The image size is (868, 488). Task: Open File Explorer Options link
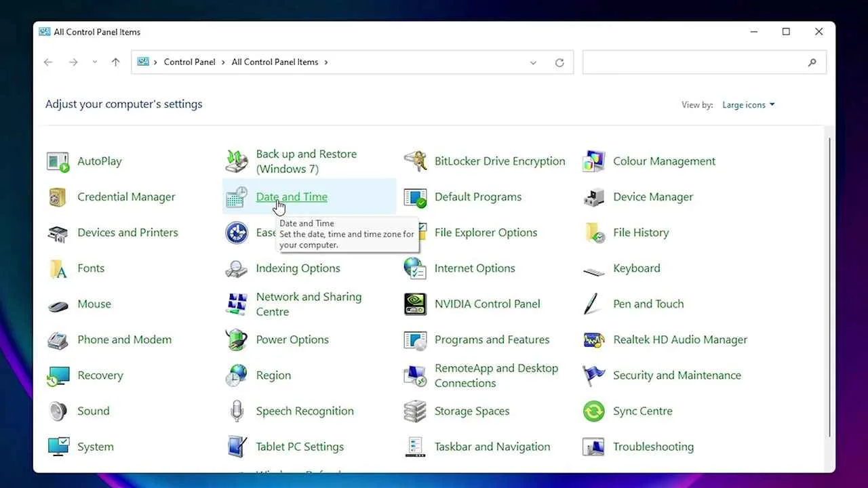pyautogui.click(x=486, y=232)
